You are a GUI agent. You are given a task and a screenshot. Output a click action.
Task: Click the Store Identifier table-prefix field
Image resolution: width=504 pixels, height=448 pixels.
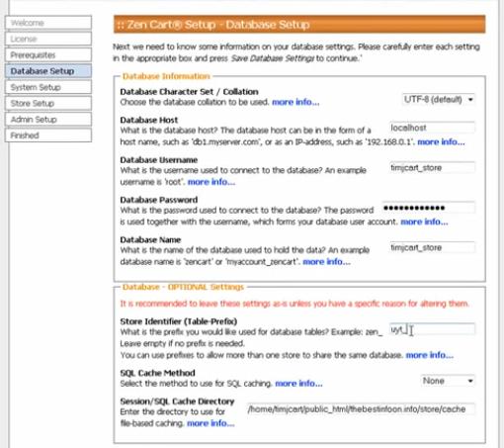(x=432, y=329)
